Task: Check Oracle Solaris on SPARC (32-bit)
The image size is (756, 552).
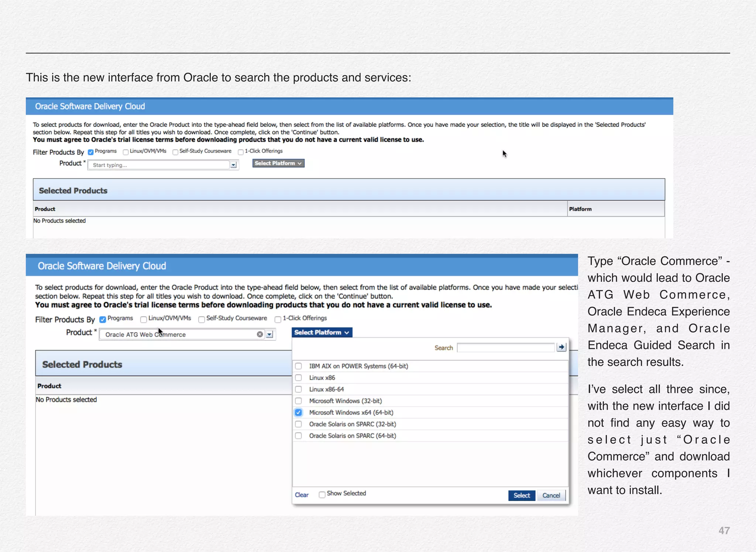Action: point(298,424)
